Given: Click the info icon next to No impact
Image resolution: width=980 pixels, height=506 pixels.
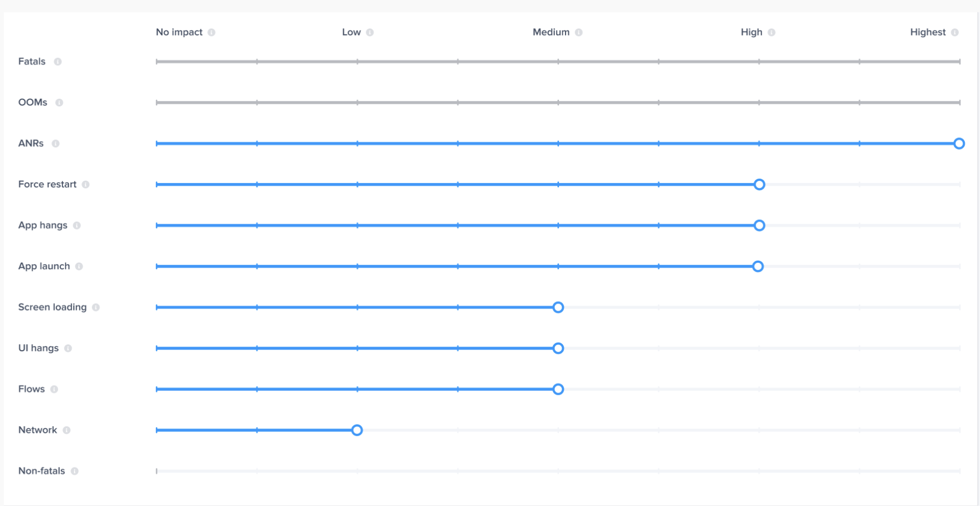Looking at the screenshot, I should click(x=212, y=33).
